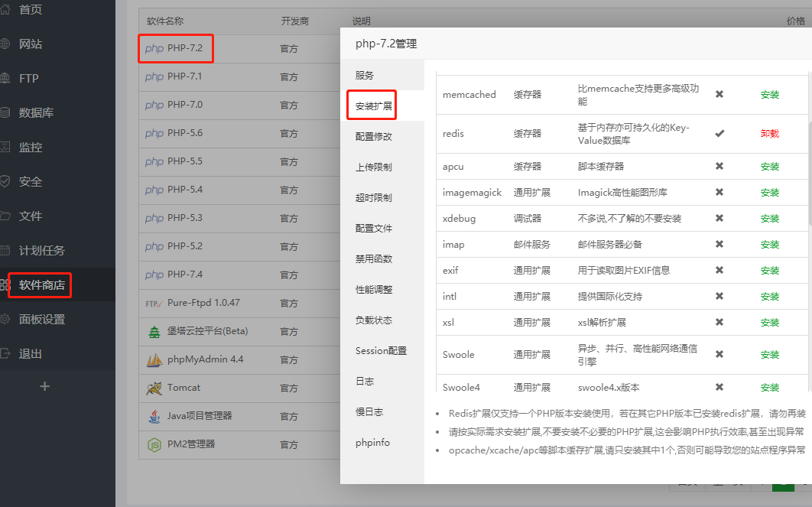The width and height of the screenshot is (812, 507).
Task: Click the PM2管理器 Node.js hexagon icon
Action: click(x=154, y=444)
